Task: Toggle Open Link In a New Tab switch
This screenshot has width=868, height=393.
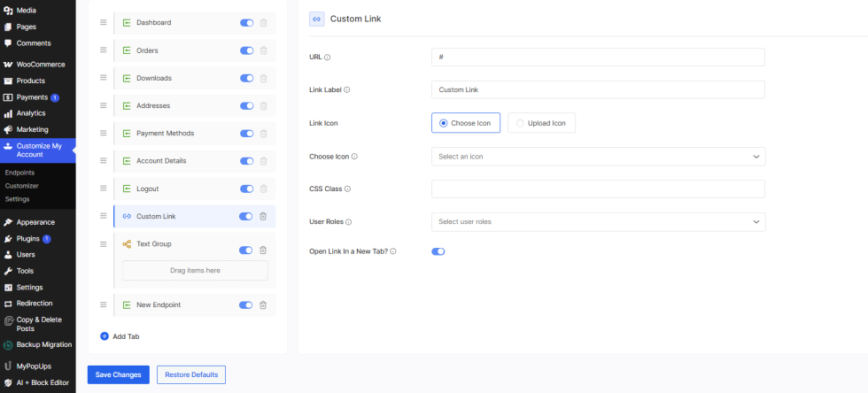Action: point(438,251)
